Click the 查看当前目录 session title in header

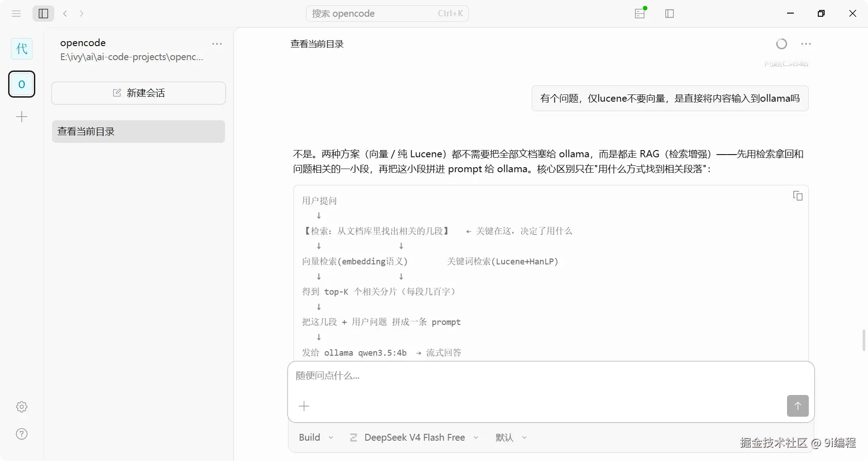point(317,44)
